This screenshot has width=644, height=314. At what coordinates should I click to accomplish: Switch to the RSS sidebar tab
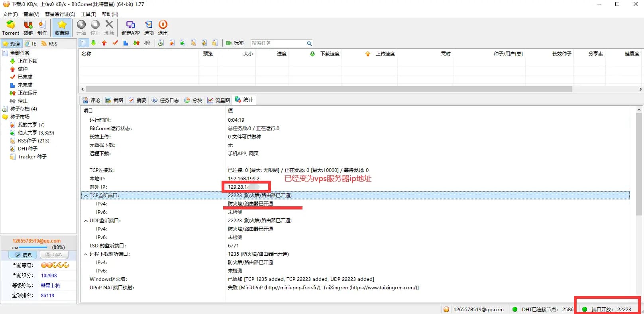49,43
